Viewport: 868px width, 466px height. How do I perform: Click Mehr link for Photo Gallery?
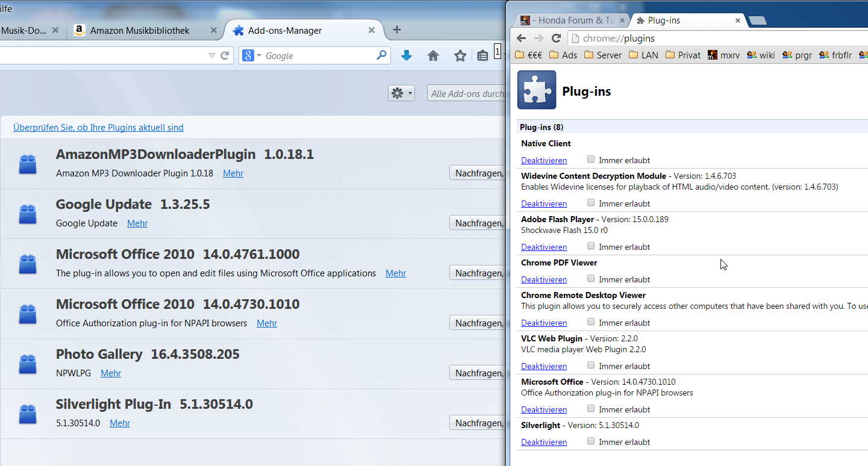111,373
